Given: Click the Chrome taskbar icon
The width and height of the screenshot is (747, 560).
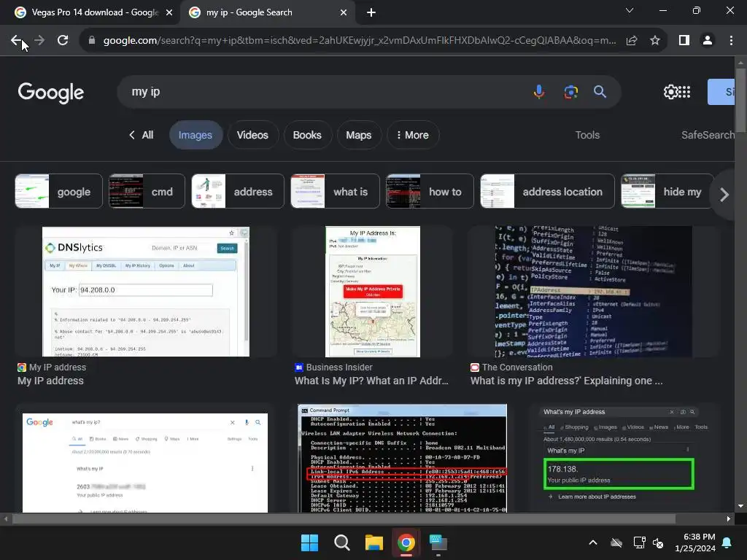Looking at the screenshot, I should (406, 542).
